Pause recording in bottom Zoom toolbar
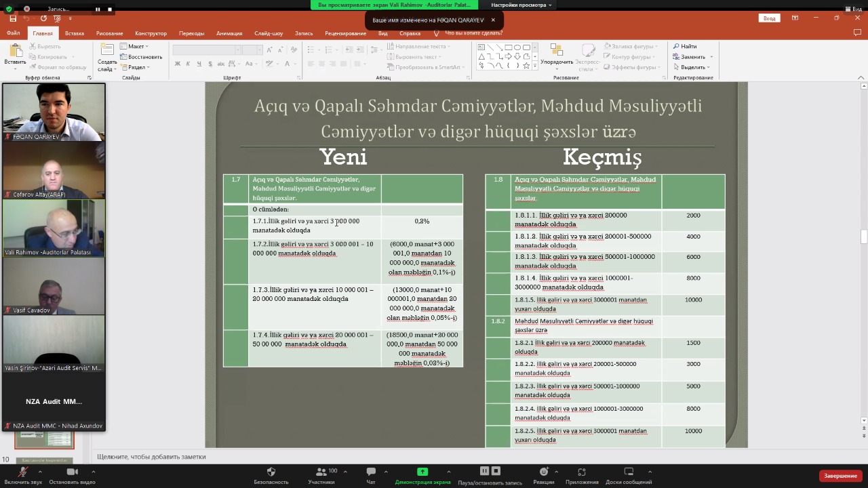This screenshot has width=868, height=488. point(484,471)
